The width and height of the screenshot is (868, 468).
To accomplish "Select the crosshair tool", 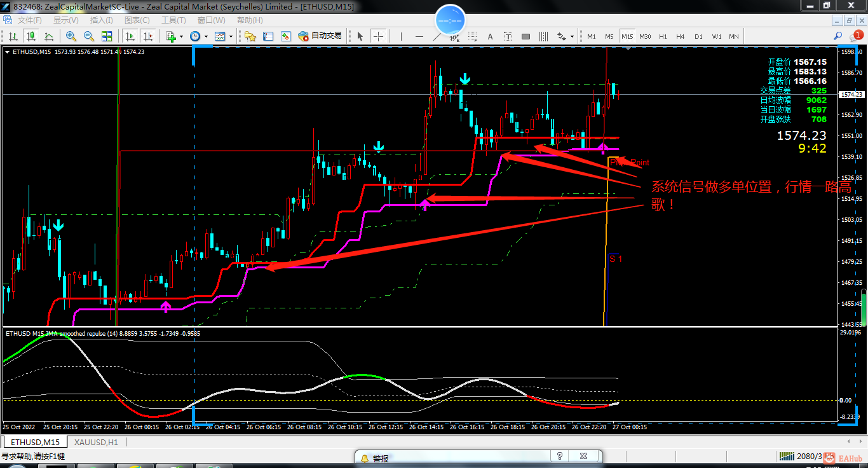I will pos(378,36).
